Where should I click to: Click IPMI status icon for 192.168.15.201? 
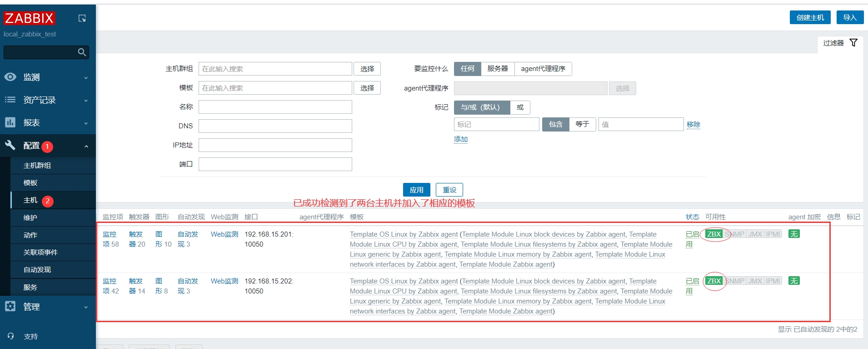click(773, 234)
